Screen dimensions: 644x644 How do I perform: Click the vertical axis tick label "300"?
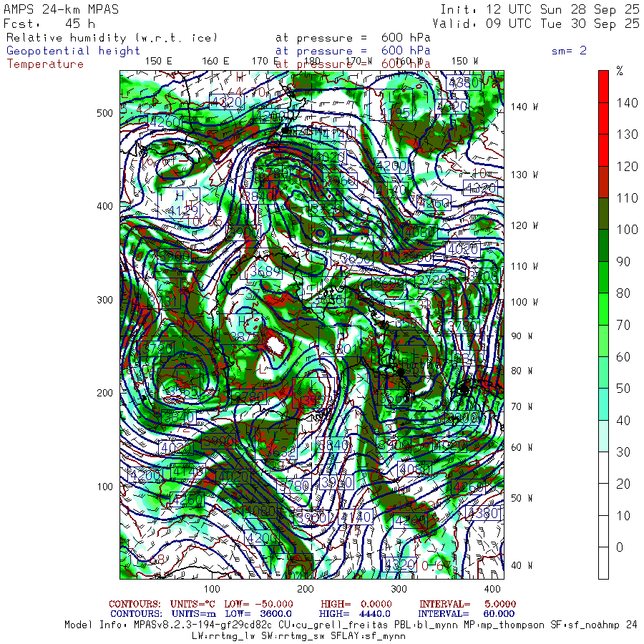pyautogui.click(x=104, y=300)
